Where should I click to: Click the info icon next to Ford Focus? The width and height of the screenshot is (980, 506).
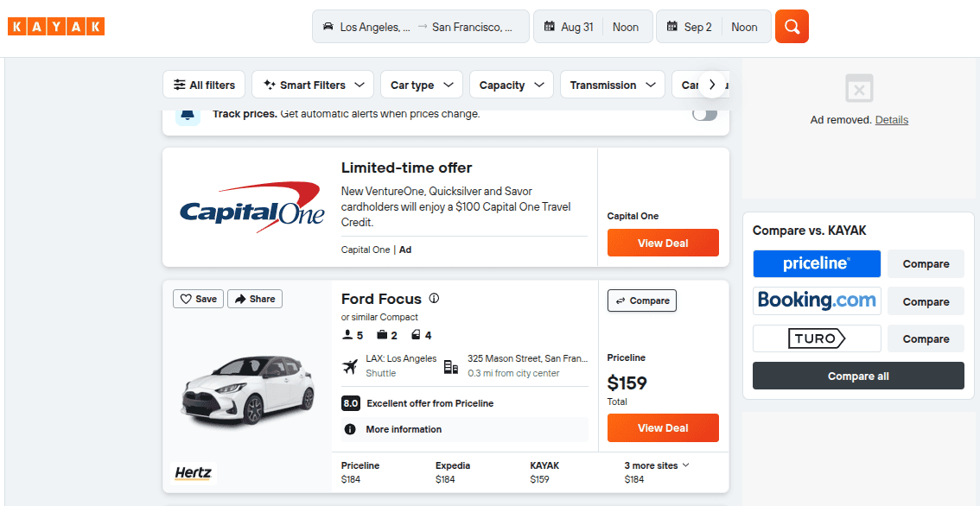pos(434,298)
